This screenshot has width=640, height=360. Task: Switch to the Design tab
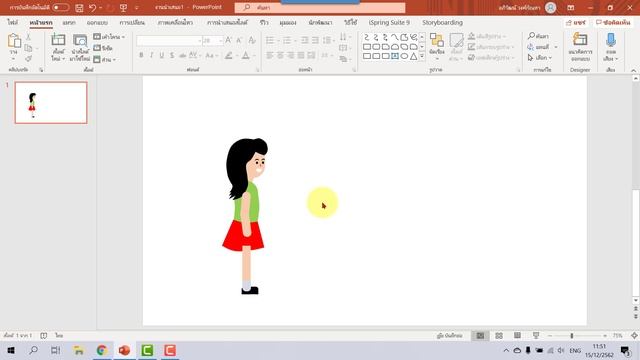coord(97,22)
